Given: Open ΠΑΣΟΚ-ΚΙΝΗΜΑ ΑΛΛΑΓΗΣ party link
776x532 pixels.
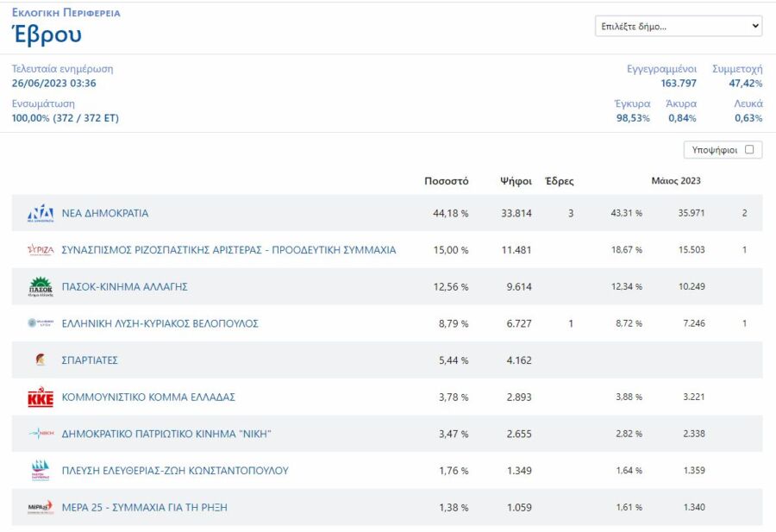Looking at the screenshot, I should click(x=124, y=287).
